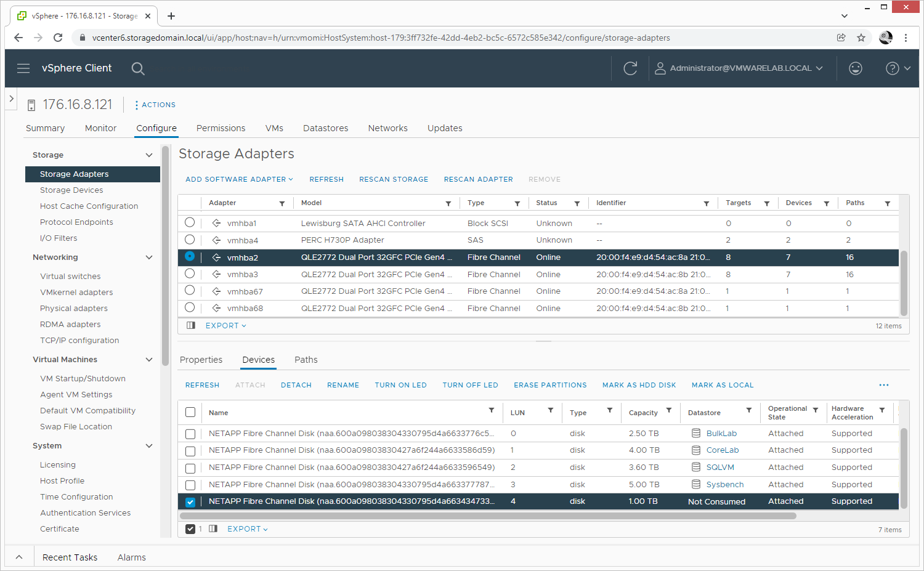
Task: Open the host ACTIONS menu
Action: [x=155, y=105]
